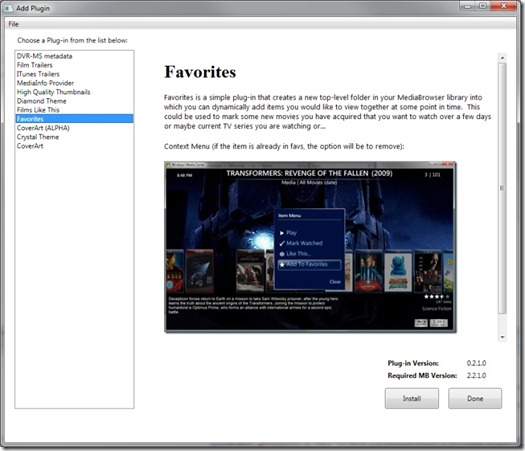Click the description scrollbar down arrow

(502, 337)
